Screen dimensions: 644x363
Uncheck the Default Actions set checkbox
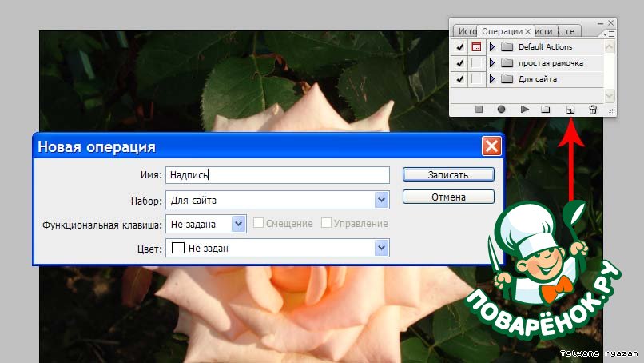(459, 47)
